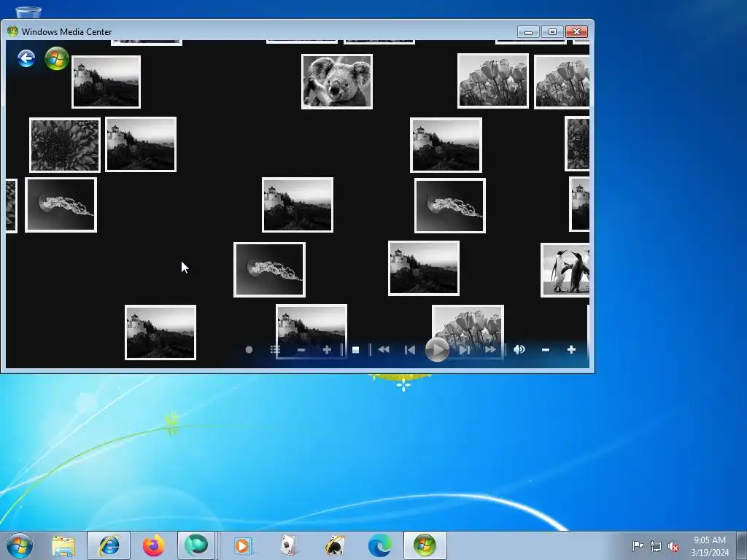This screenshot has height=560, width=747.
Task: Launch Firefox from the taskbar
Action: coord(153,545)
